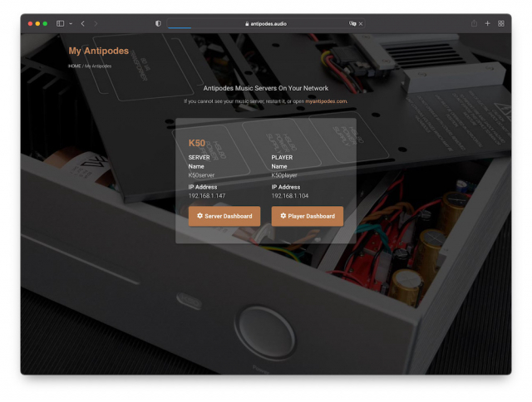Go back with the browser back arrow
This screenshot has width=532, height=402.
(83, 23)
